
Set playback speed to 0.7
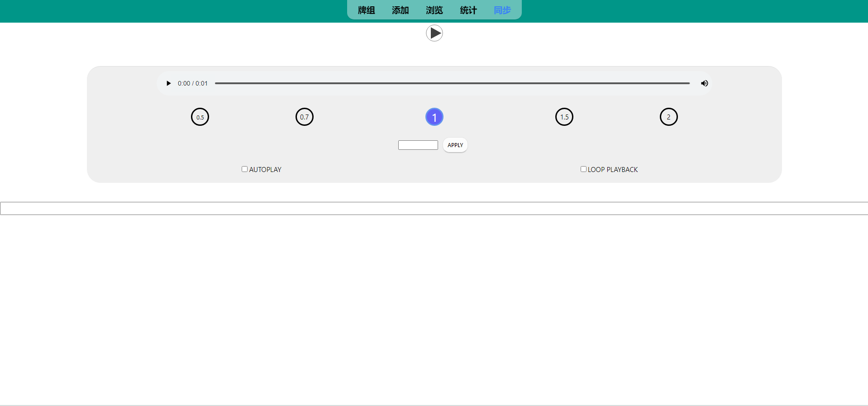point(305,117)
